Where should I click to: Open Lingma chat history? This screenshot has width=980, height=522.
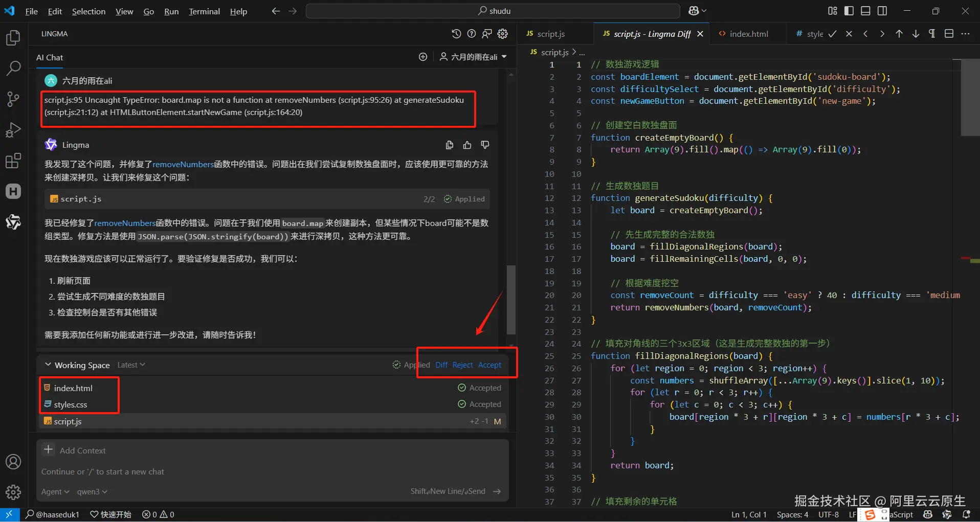(x=456, y=34)
